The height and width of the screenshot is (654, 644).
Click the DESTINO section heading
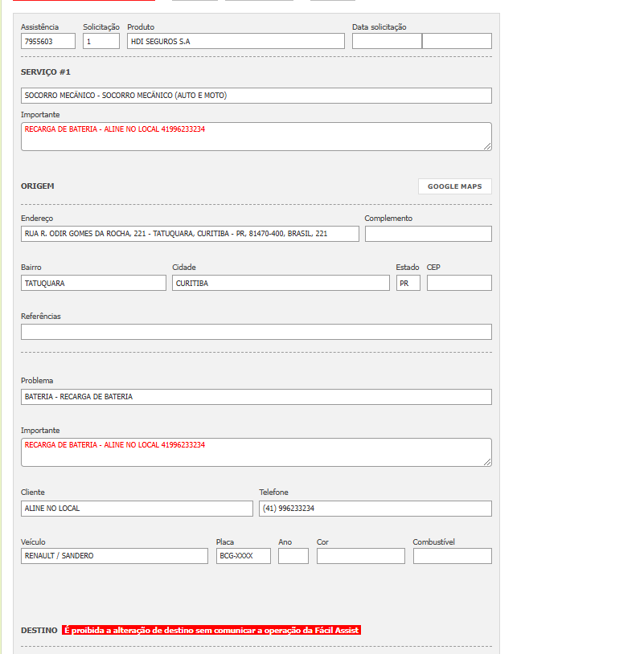point(39,630)
